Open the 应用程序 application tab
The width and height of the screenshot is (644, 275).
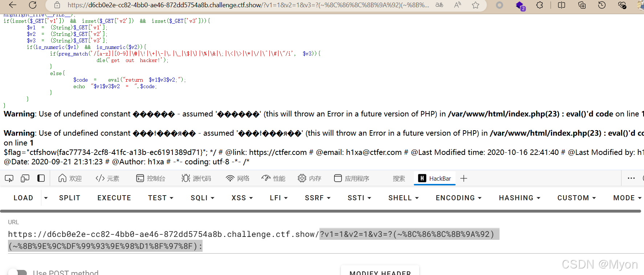point(352,178)
